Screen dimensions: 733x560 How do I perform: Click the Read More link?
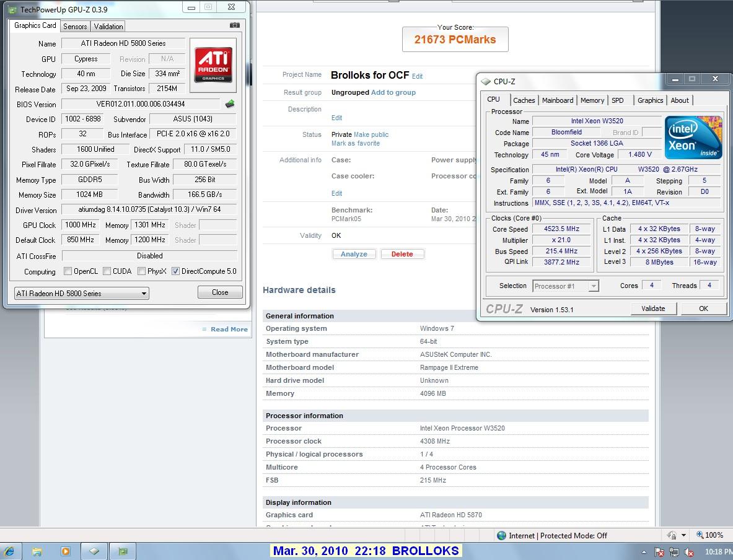(229, 329)
